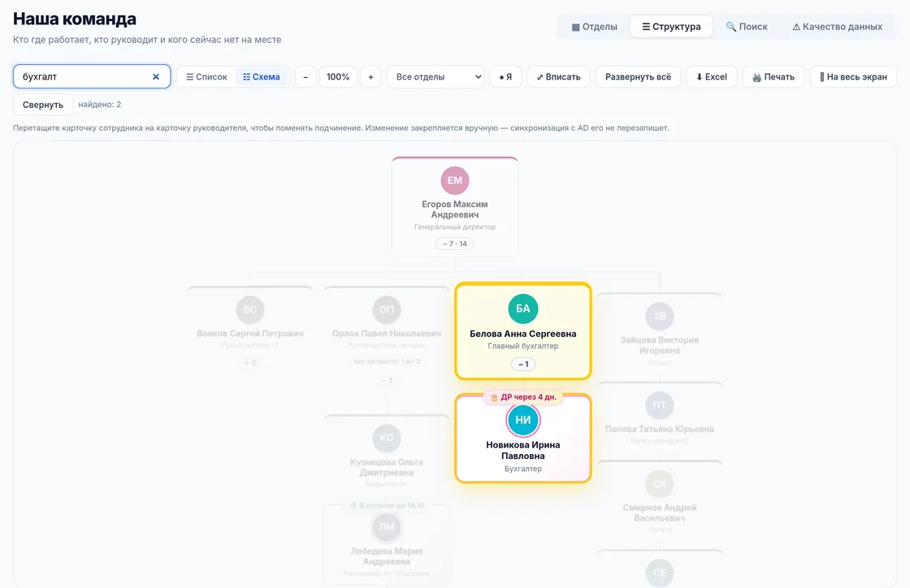This screenshot has width=910, height=588.
Task: Print the chart with Печать
Action: tap(773, 76)
